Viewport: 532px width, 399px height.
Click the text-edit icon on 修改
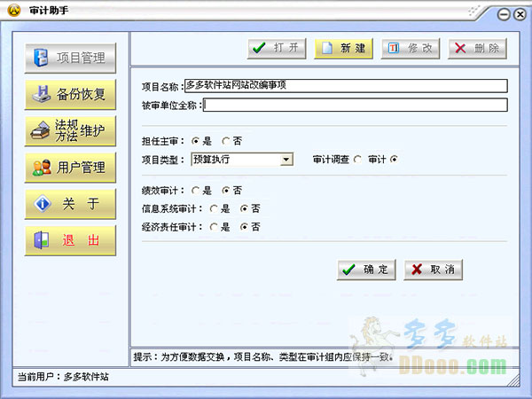394,48
